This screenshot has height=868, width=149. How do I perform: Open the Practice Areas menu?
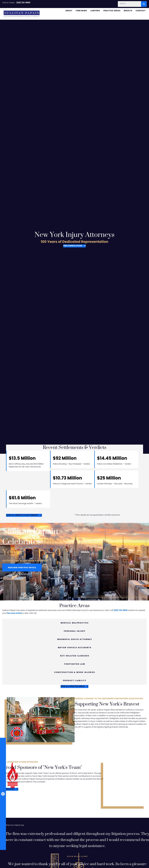(x=112, y=10)
